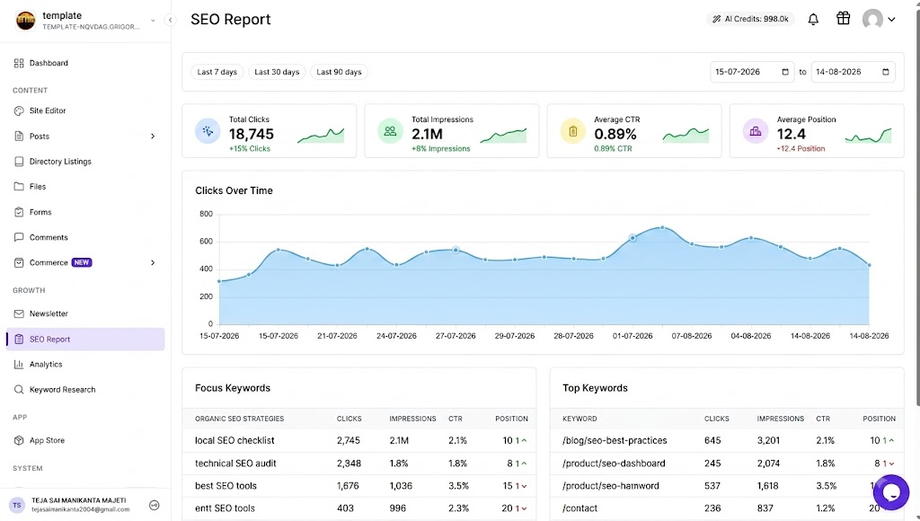920x521 pixels.
Task: Click the AI Credits badge
Action: pyautogui.click(x=750, y=19)
